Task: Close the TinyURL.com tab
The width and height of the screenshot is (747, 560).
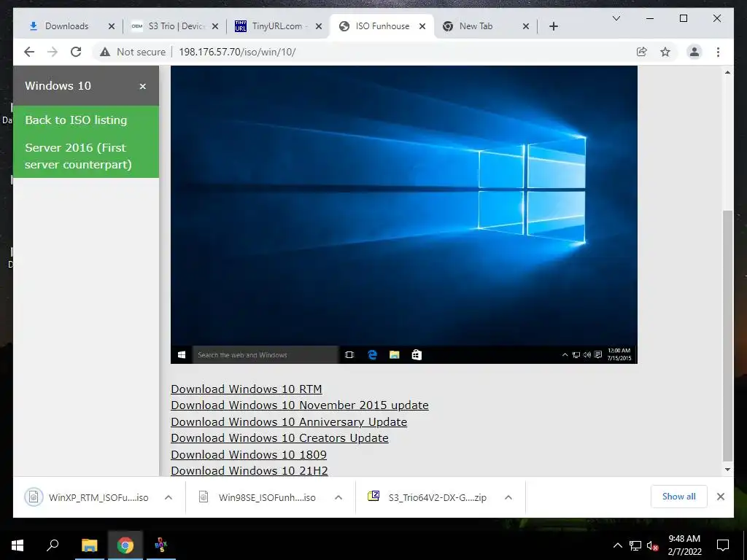Action: 319,26
